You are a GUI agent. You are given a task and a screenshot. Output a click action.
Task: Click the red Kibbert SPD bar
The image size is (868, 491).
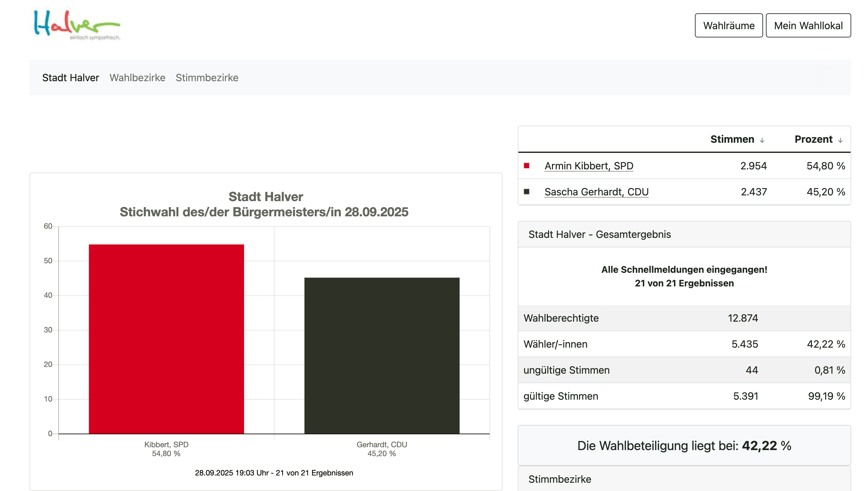click(x=166, y=338)
